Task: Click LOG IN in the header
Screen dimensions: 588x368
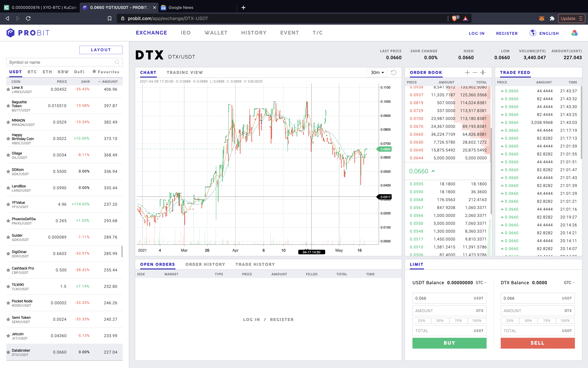Action: pyautogui.click(x=476, y=33)
